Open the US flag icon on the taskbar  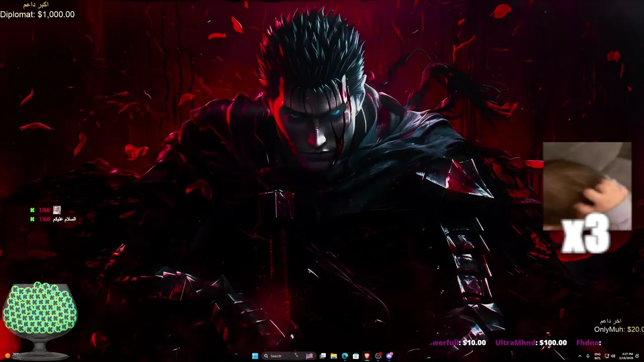309,356
